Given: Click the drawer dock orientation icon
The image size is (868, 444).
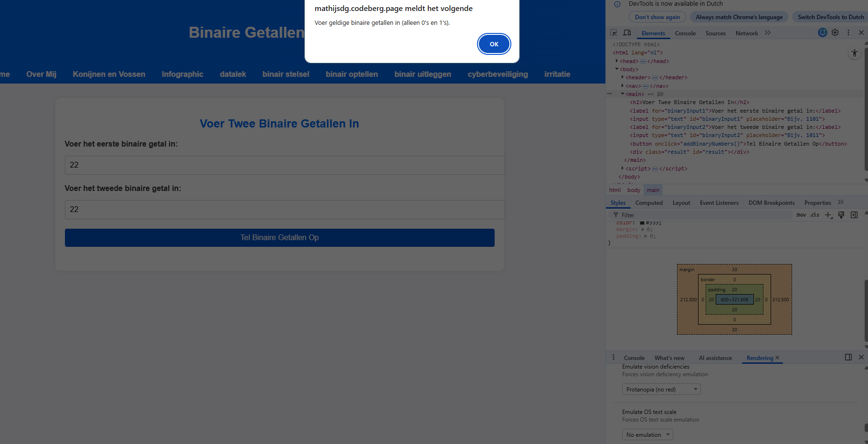Looking at the screenshot, I should point(848,357).
